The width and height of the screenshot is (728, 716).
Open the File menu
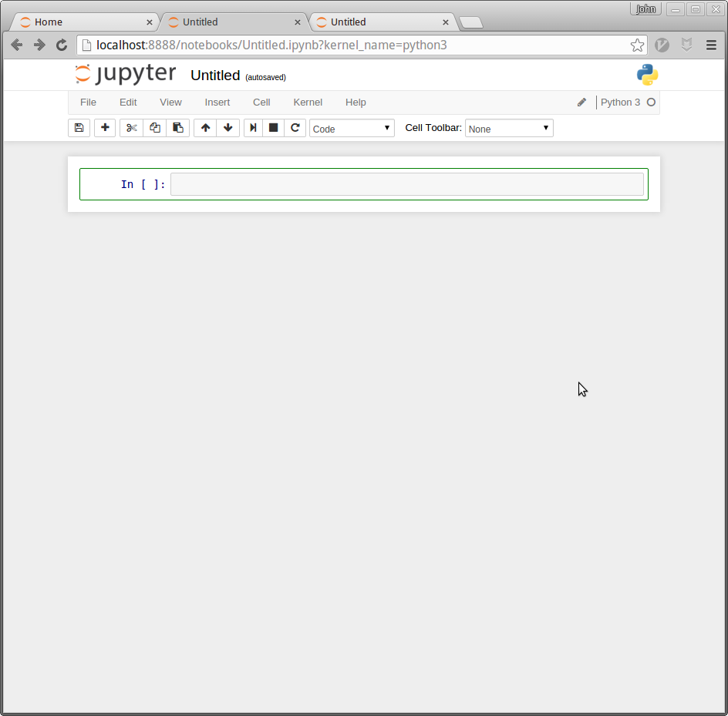pos(88,103)
